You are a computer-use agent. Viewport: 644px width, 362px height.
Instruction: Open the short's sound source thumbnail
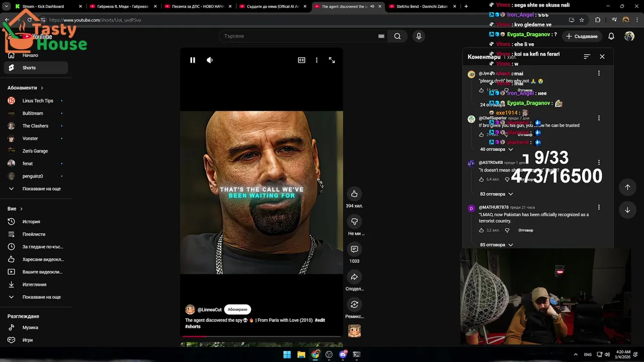(354, 330)
